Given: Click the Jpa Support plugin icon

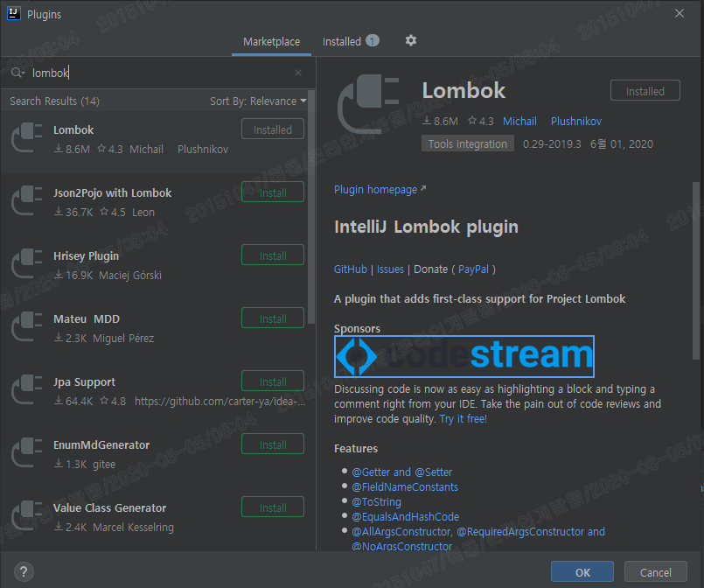Looking at the screenshot, I should 26,390.
